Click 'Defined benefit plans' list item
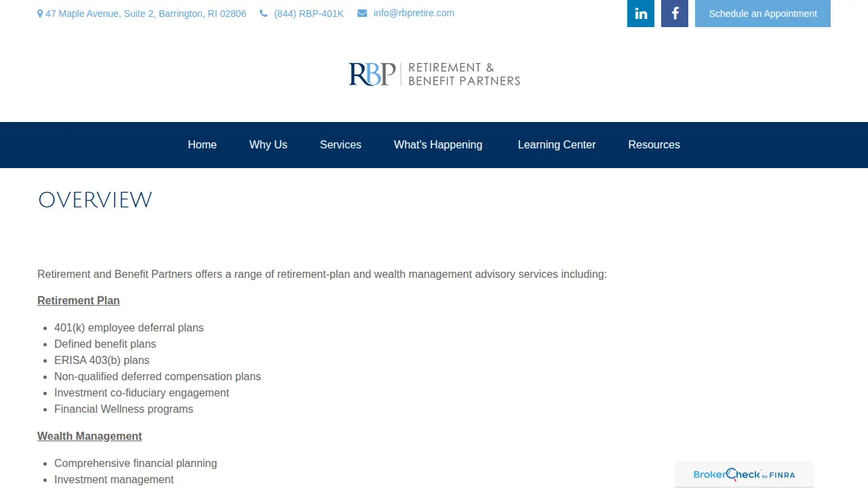The width and height of the screenshot is (868, 488). (x=105, y=344)
